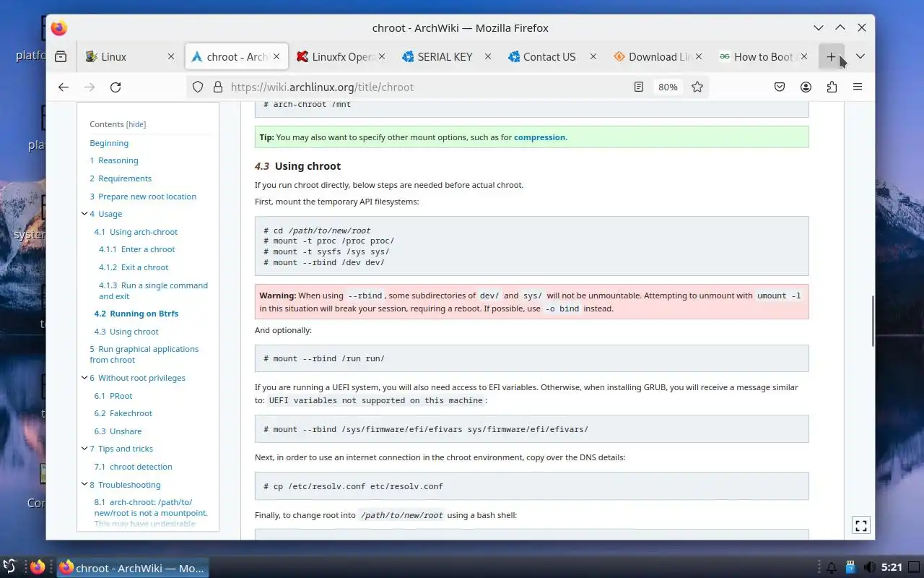Click the page vertical scrollbar thumb
Image resolution: width=924 pixels, height=578 pixels.
[x=873, y=321]
